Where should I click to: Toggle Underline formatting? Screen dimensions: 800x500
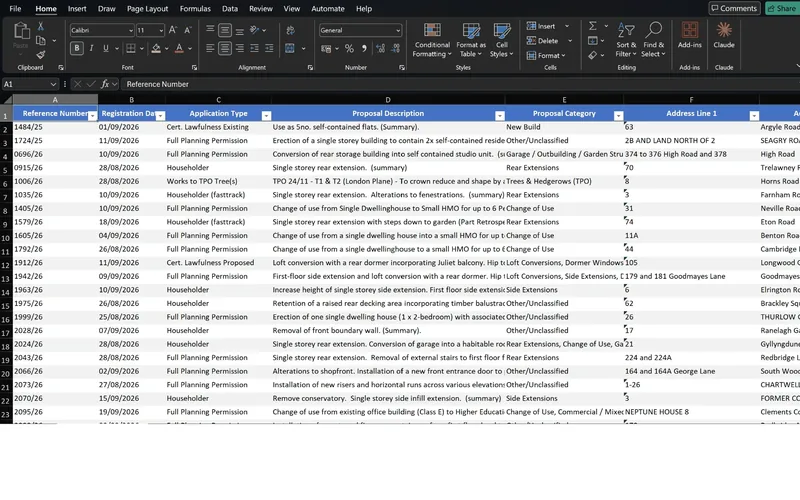[106, 48]
